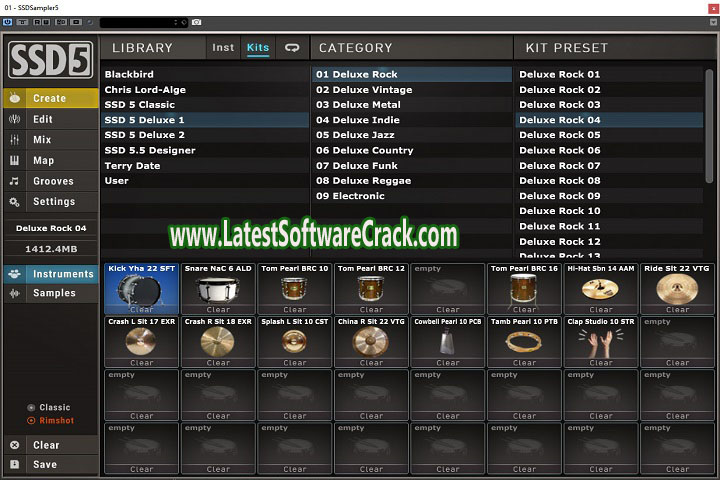Image resolution: width=720 pixels, height=480 pixels.
Task: Select the Classic radio option
Action: pos(32,408)
